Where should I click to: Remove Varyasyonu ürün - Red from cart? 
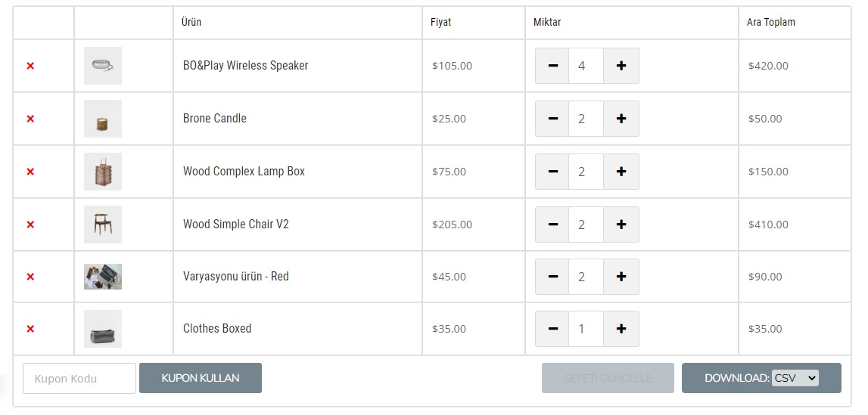(30, 277)
